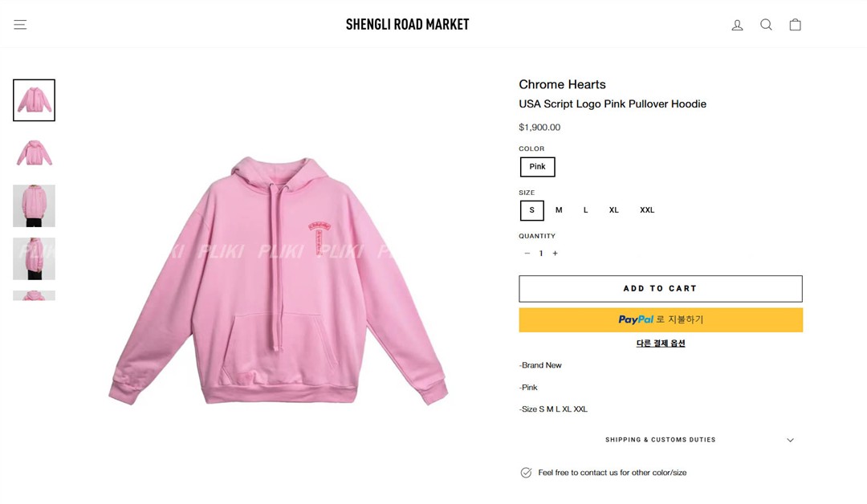
Task: Choose size S
Action: pyautogui.click(x=531, y=210)
